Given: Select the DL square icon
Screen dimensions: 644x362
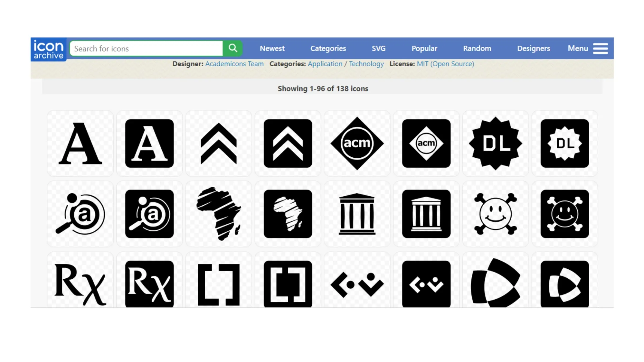Looking at the screenshot, I should (x=565, y=144).
